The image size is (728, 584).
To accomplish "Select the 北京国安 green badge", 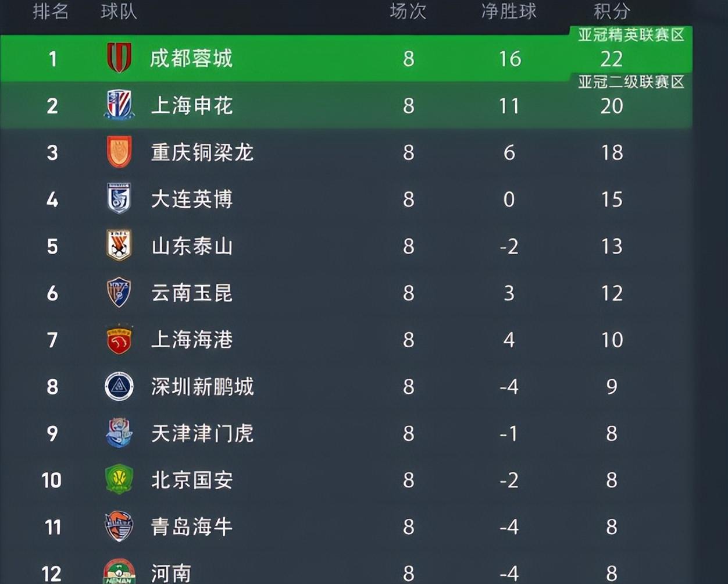I will pyautogui.click(x=119, y=480).
